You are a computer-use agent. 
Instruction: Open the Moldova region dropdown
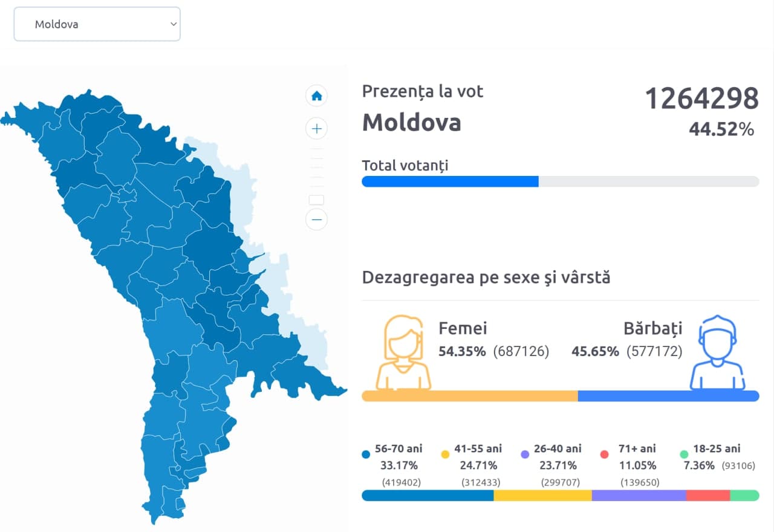point(97,24)
